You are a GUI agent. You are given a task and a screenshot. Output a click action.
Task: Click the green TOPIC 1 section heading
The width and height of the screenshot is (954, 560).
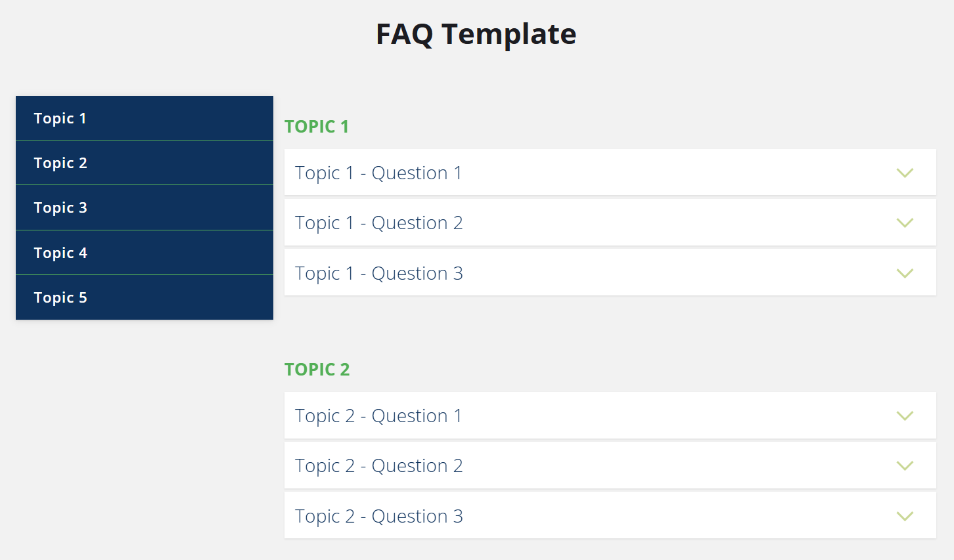tap(317, 126)
